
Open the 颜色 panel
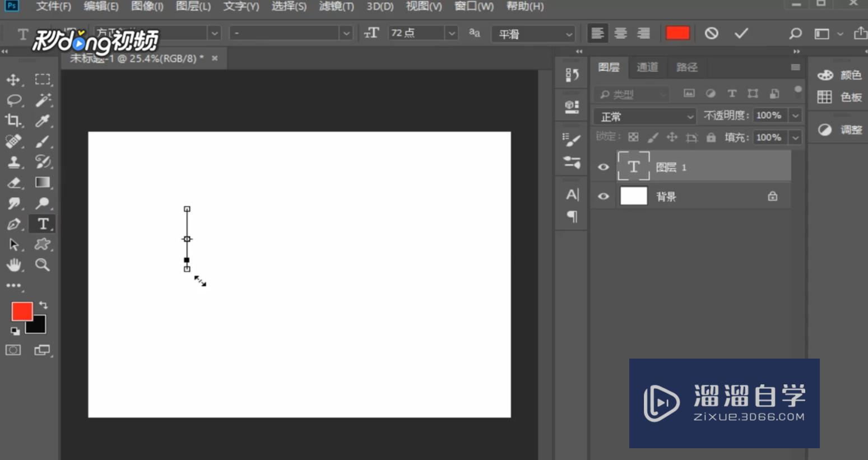[x=839, y=75]
